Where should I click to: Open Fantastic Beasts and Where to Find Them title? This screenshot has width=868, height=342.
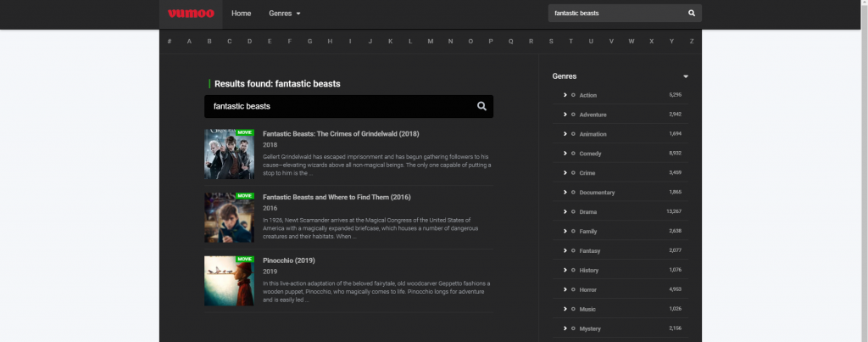pos(337,197)
